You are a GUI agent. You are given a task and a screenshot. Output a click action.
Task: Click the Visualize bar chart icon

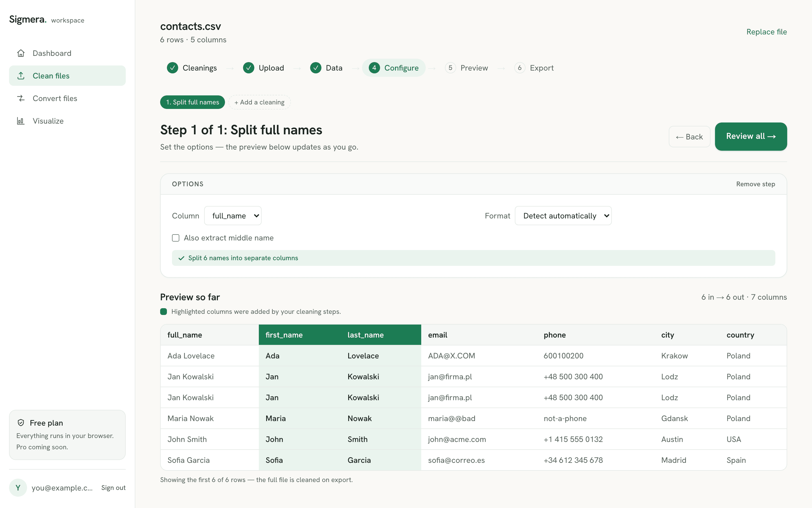coord(21,121)
